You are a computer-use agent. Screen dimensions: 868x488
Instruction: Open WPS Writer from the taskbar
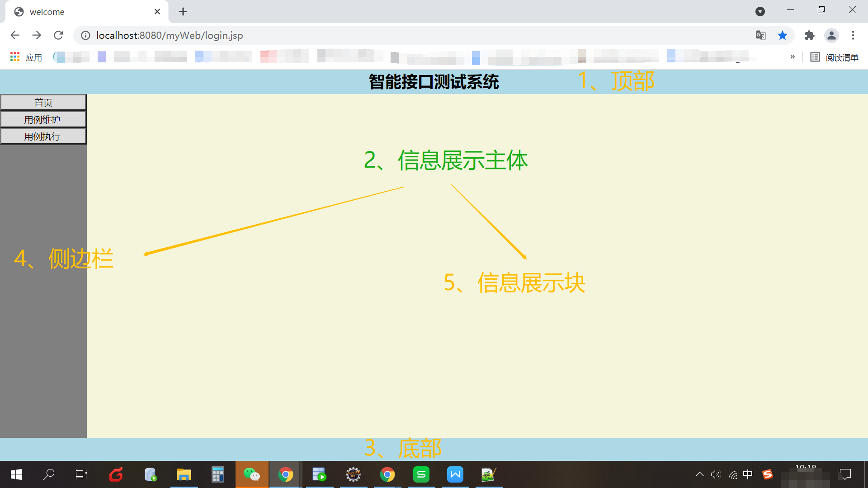[x=455, y=474]
